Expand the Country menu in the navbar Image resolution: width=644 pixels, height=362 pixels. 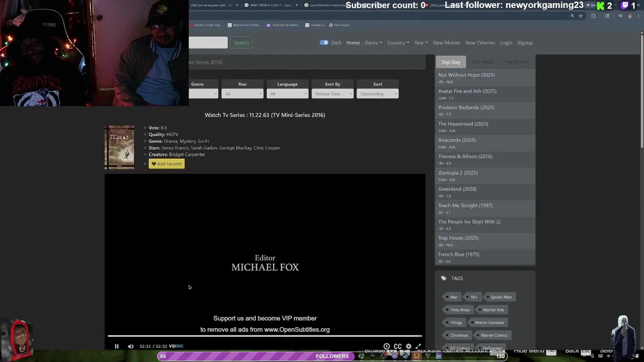click(x=398, y=43)
